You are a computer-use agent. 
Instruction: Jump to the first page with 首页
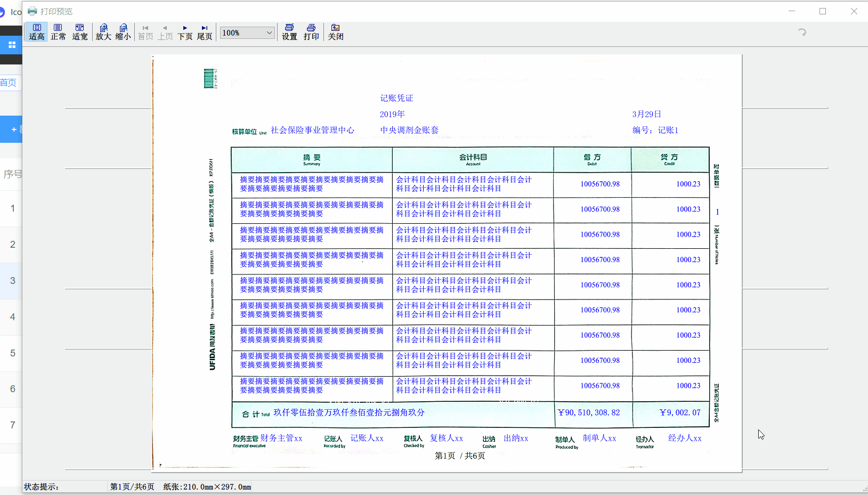pos(145,32)
